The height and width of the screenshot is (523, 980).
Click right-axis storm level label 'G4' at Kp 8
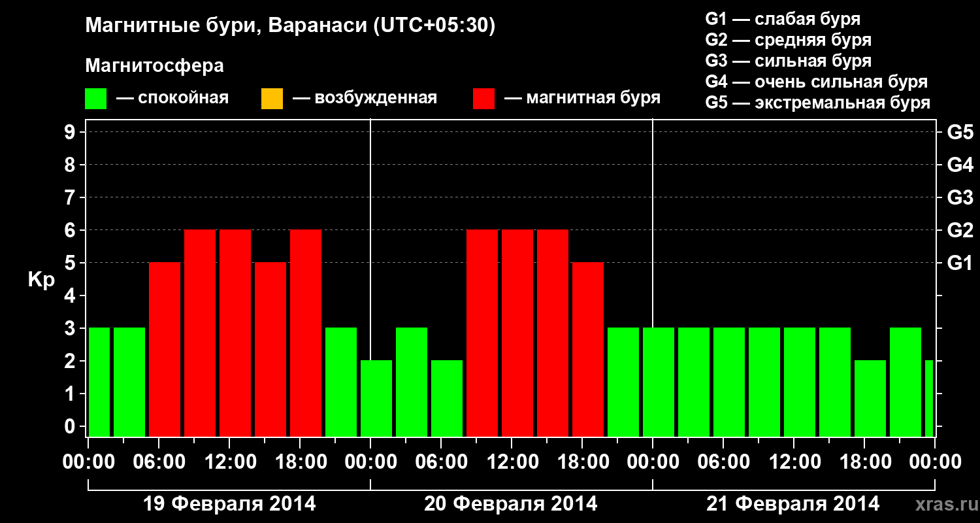[960, 165]
